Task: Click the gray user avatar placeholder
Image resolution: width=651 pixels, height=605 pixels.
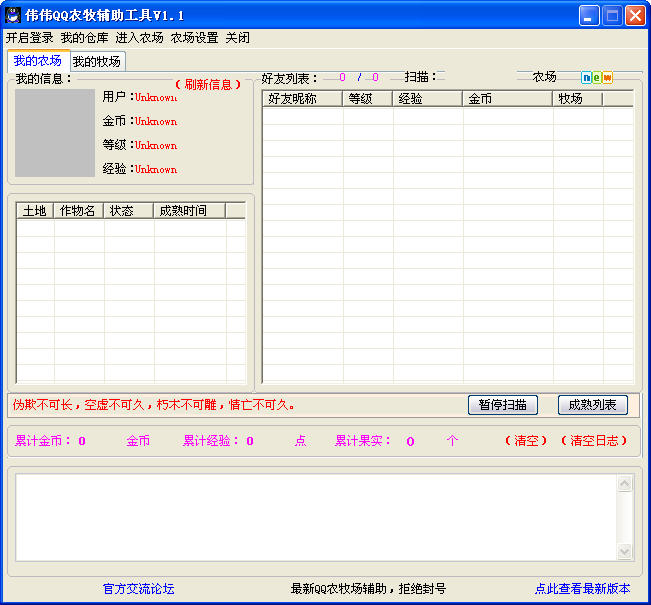Action: pyautogui.click(x=55, y=133)
